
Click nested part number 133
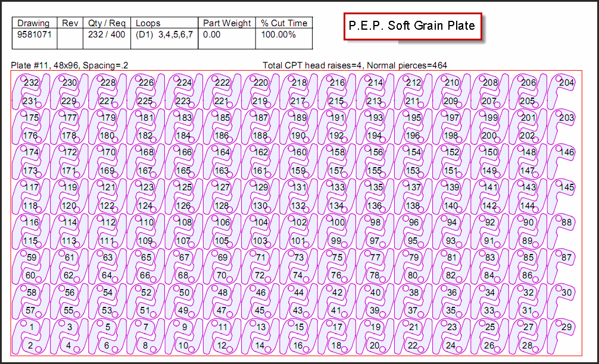pyautogui.click(x=337, y=187)
